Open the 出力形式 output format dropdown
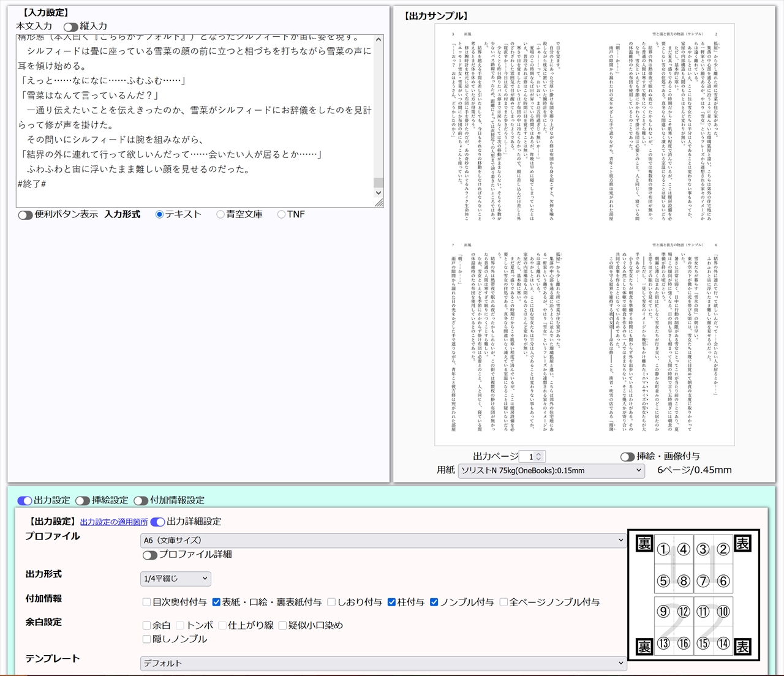The image size is (784, 676). pos(175,578)
